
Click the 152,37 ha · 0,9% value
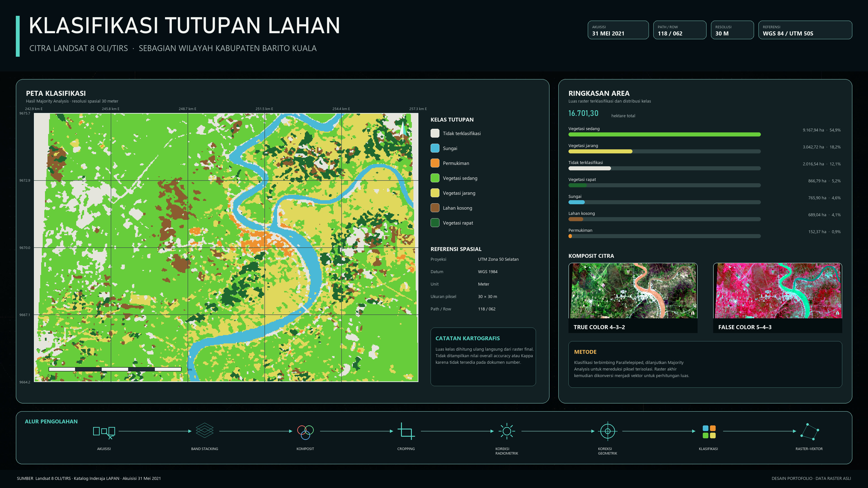tap(824, 232)
